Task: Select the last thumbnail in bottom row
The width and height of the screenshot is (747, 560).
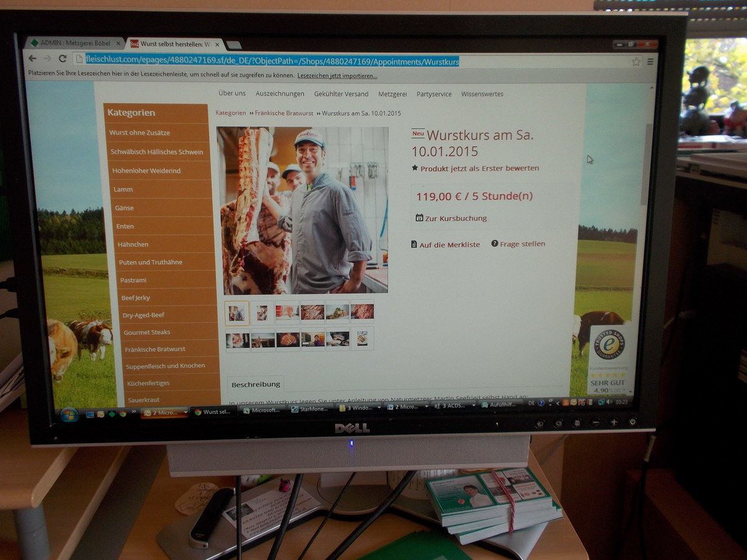Action: [362, 338]
